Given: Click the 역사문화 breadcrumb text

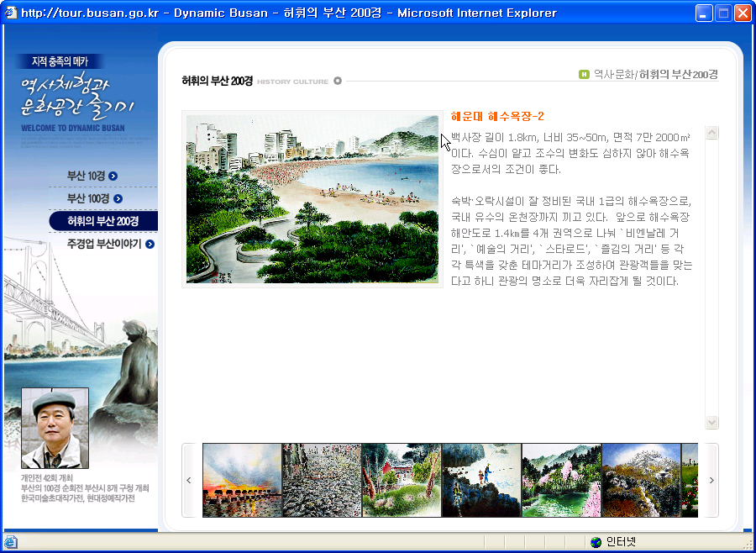Looking at the screenshot, I should pyautogui.click(x=614, y=74).
